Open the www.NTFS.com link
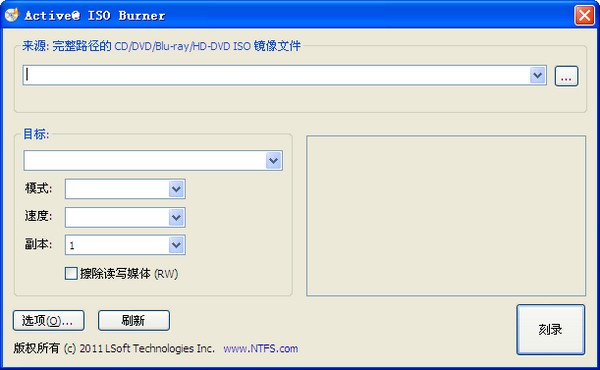The width and height of the screenshot is (600, 370). tap(261, 349)
